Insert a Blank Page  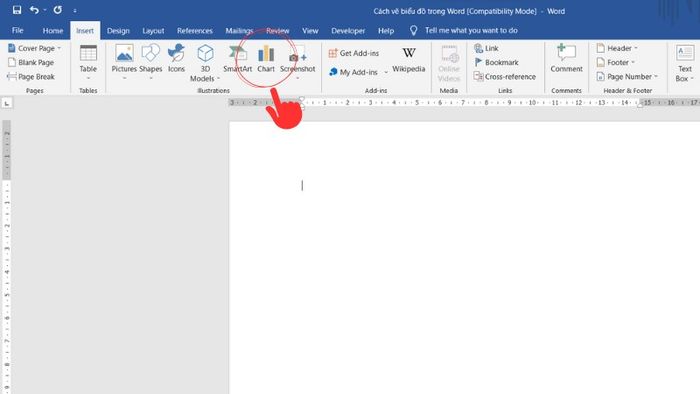[31, 62]
